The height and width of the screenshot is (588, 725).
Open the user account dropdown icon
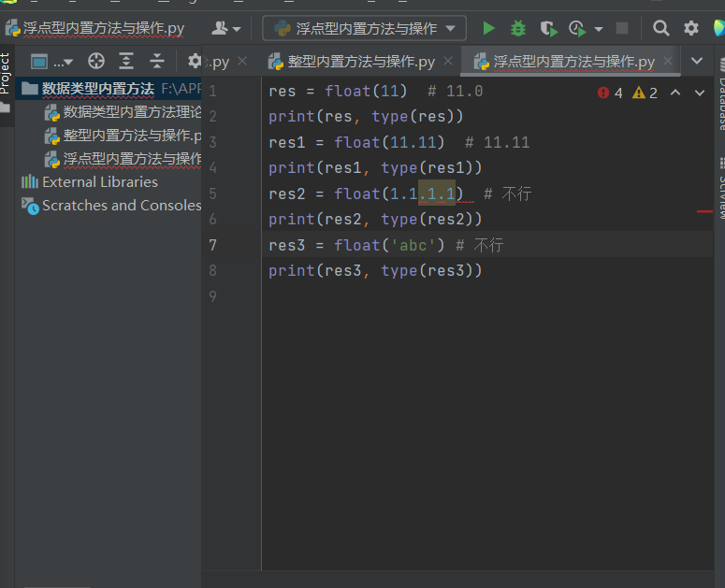click(x=226, y=29)
